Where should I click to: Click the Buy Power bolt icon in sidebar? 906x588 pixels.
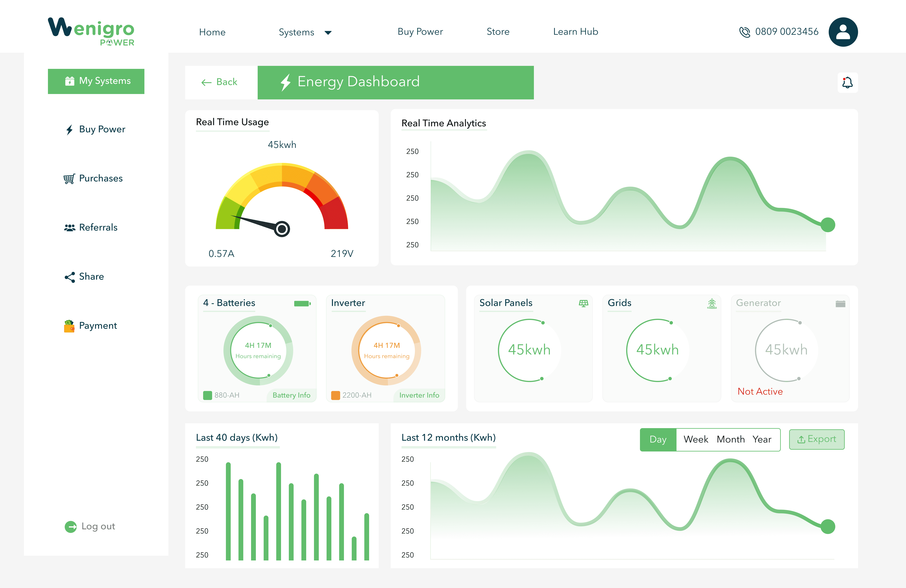69,130
